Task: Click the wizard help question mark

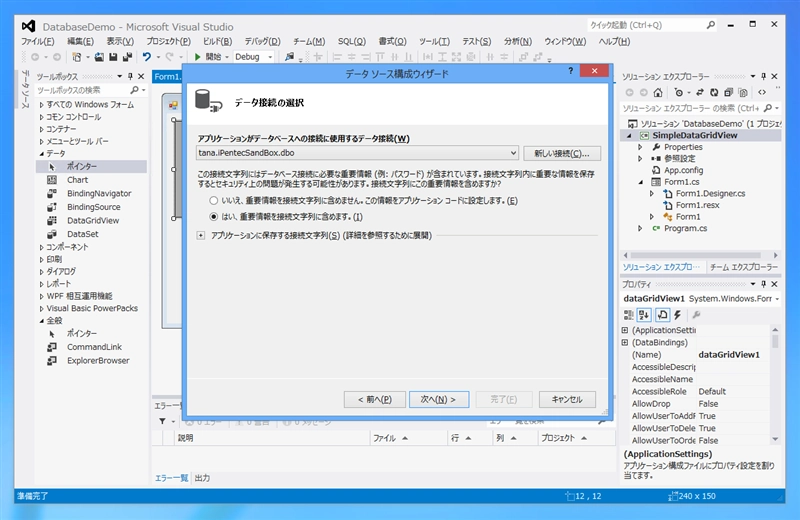Action: coord(570,71)
